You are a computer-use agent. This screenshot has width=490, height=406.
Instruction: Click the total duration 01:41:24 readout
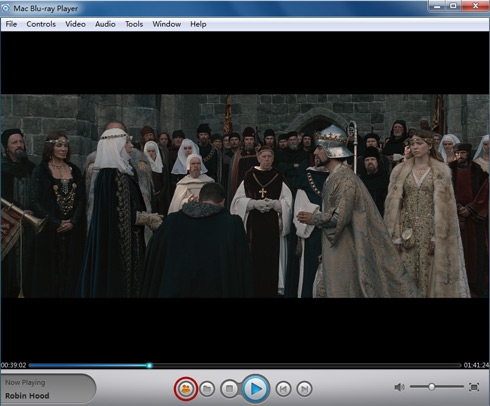coord(476,365)
